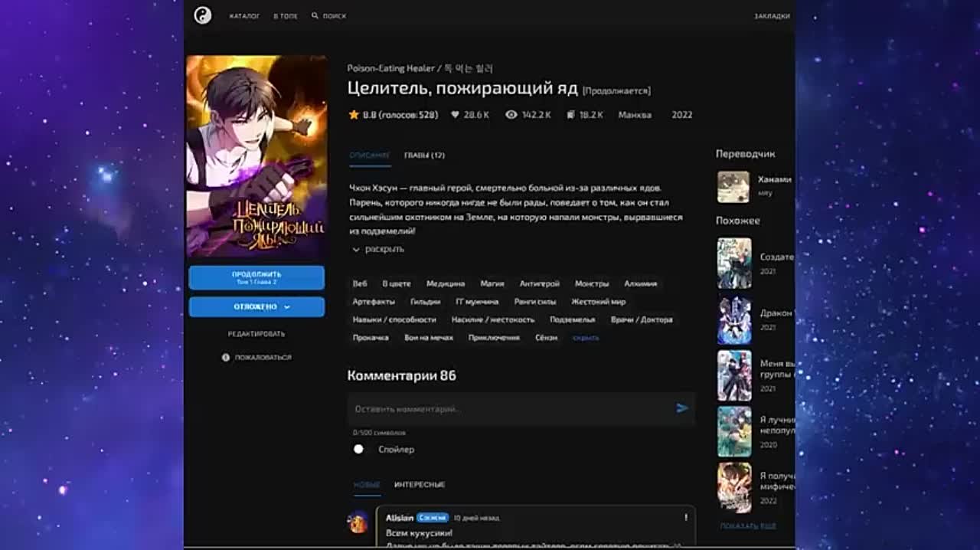Click the warning icon beside ПОЖАЛОВАТЬСЯ
This screenshot has width=980, height=550.
(226, 358)
